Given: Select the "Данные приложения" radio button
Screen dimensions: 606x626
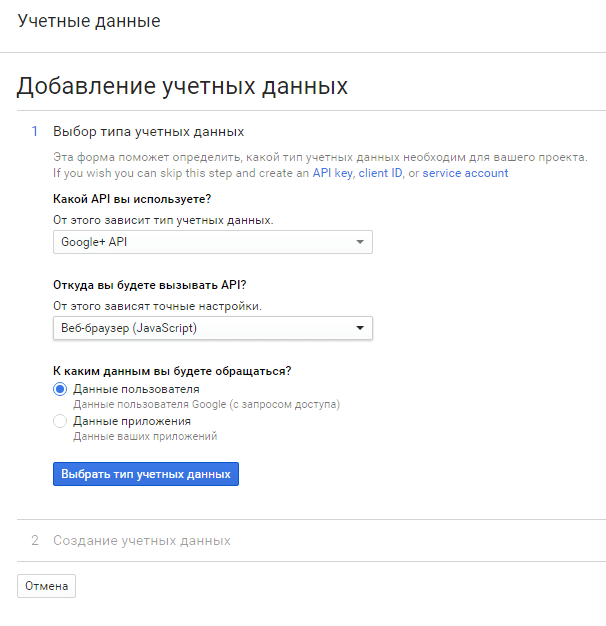Looking at the screenshot, I should [60, 421].
